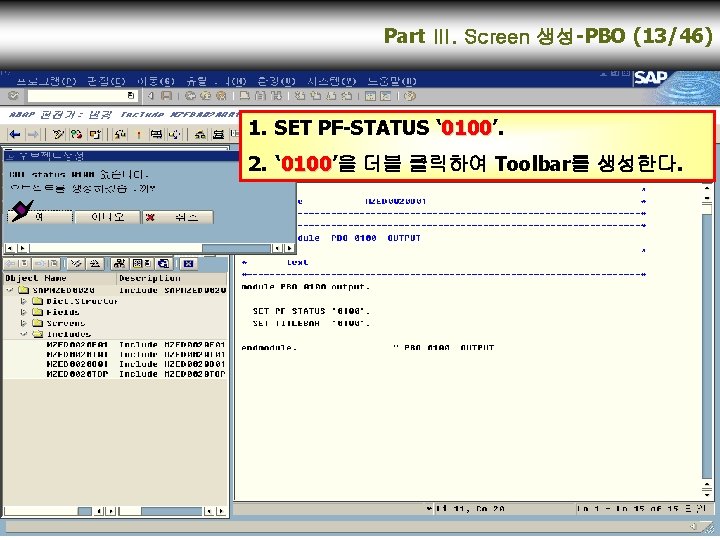
Task: Click object tree's rightmost bottom scroll arrow
Action: click(221, 511)
